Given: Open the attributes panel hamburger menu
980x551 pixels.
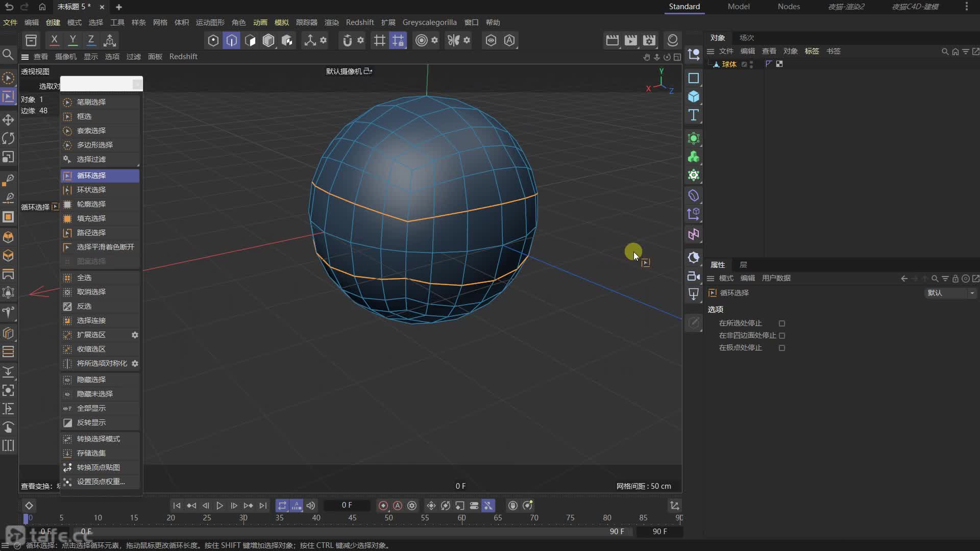Looking at the screenshot, I should [710, 278].
